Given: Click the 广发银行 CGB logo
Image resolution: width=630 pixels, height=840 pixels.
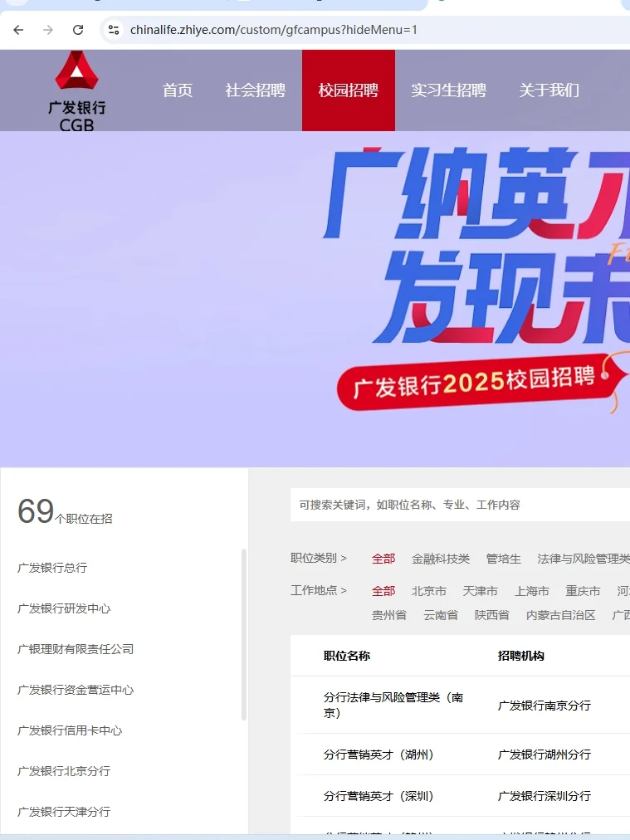Looking at the screenshot, I should 76,91.
